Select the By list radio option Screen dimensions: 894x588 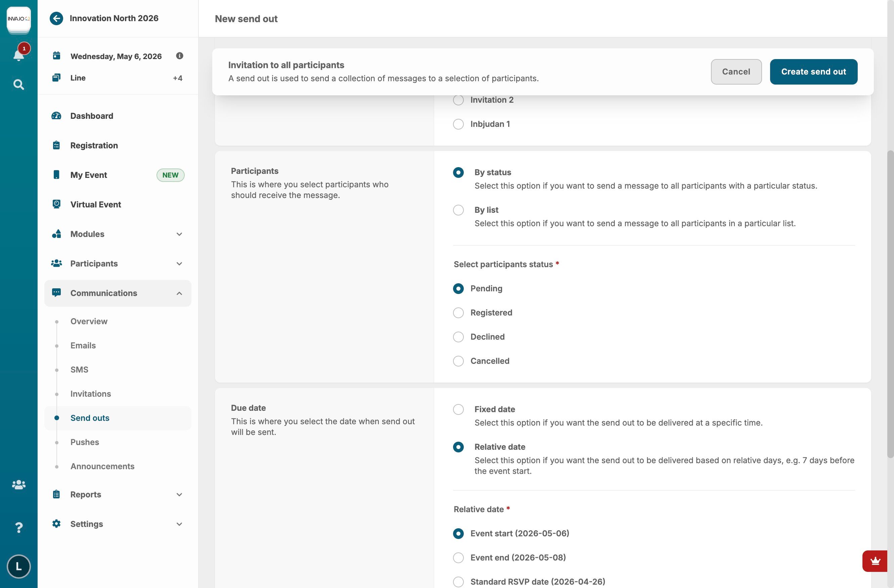pos(458,210)
